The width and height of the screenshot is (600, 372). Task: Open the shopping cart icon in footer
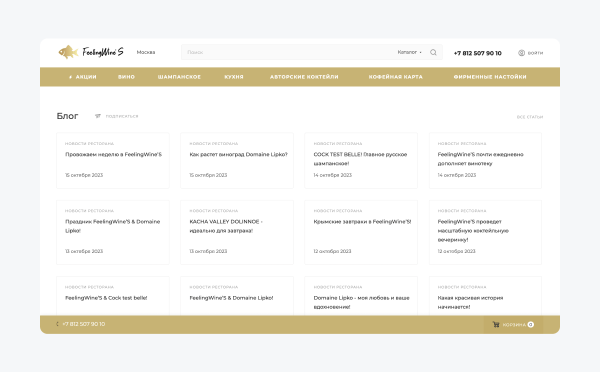point(496,324)
